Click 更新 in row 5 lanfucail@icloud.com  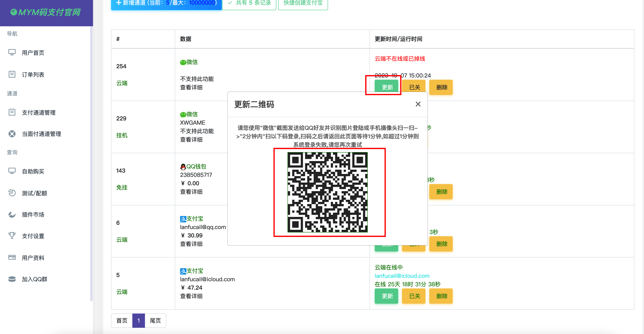point(386,296)
